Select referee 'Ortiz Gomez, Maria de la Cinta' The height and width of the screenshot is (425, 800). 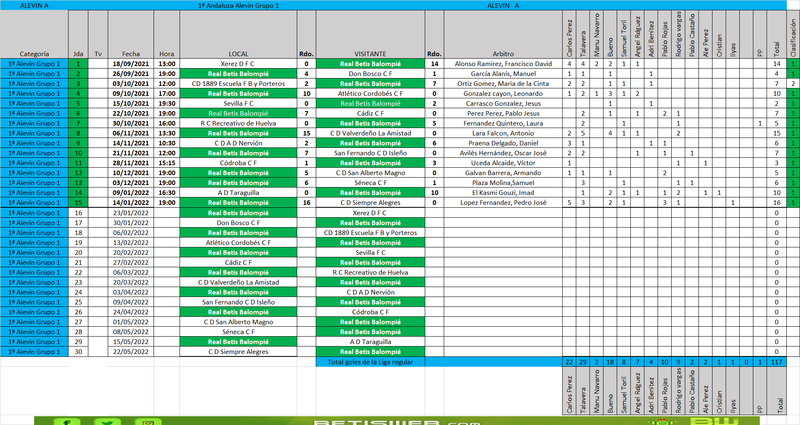click(x=503, y=84)
